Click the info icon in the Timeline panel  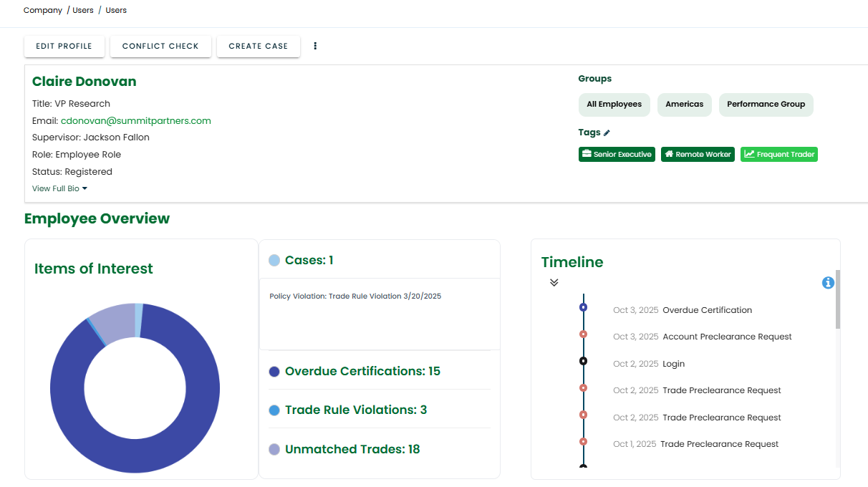828,283
